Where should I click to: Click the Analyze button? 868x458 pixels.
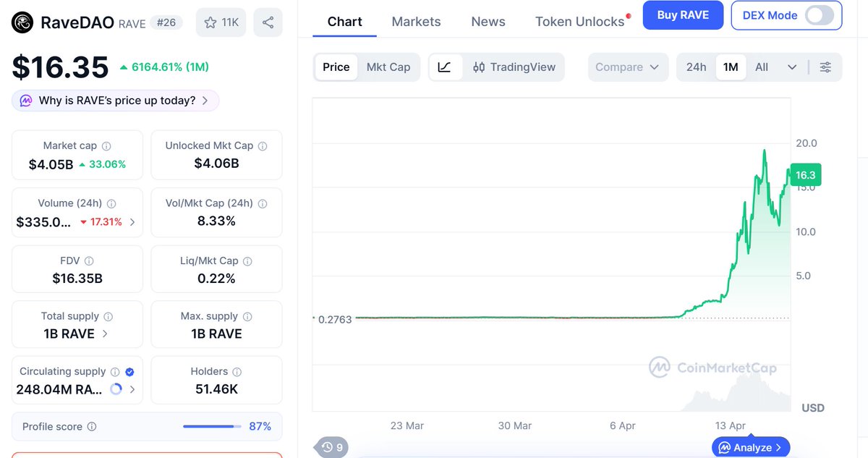click(x=751, y=448)
